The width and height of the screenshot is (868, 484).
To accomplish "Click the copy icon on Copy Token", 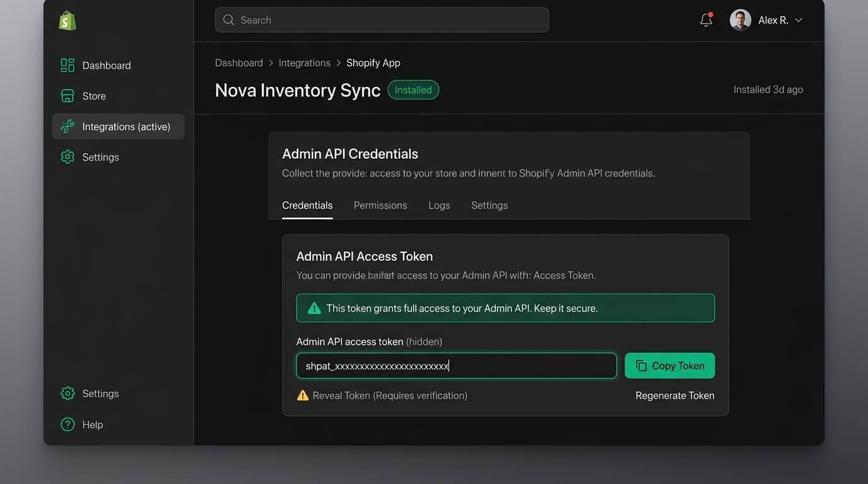I will (x=641, y=366).
